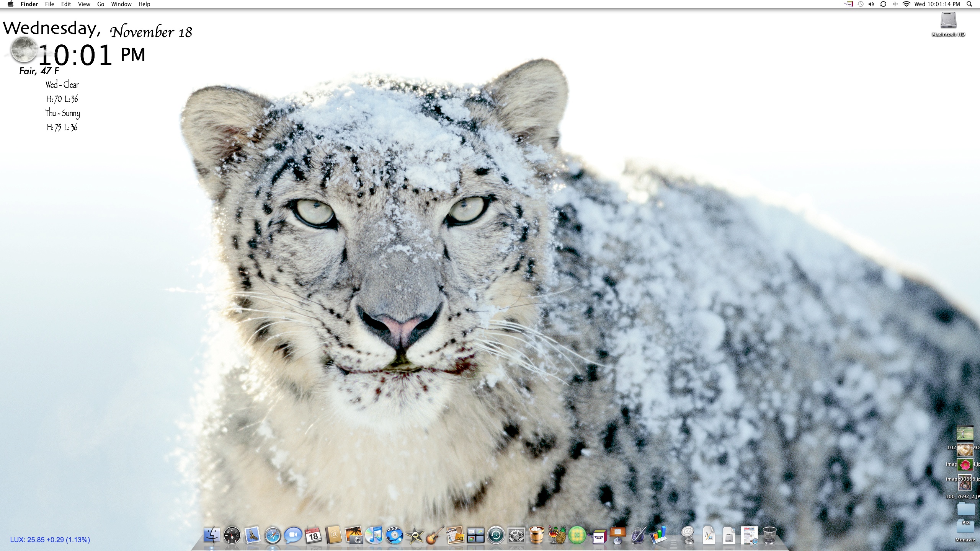This screenshot has width=980, height=551.
Task: Open iWeb from the Dock
Action: [x=456, y=535]
